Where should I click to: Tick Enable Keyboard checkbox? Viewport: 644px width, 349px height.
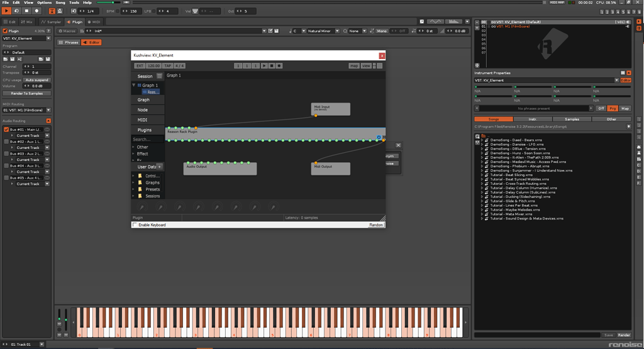tap(135, 225)
